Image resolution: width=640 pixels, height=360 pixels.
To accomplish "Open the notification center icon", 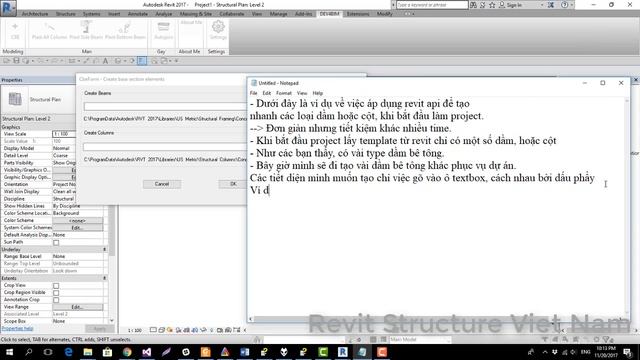I will tap(627, 352).
